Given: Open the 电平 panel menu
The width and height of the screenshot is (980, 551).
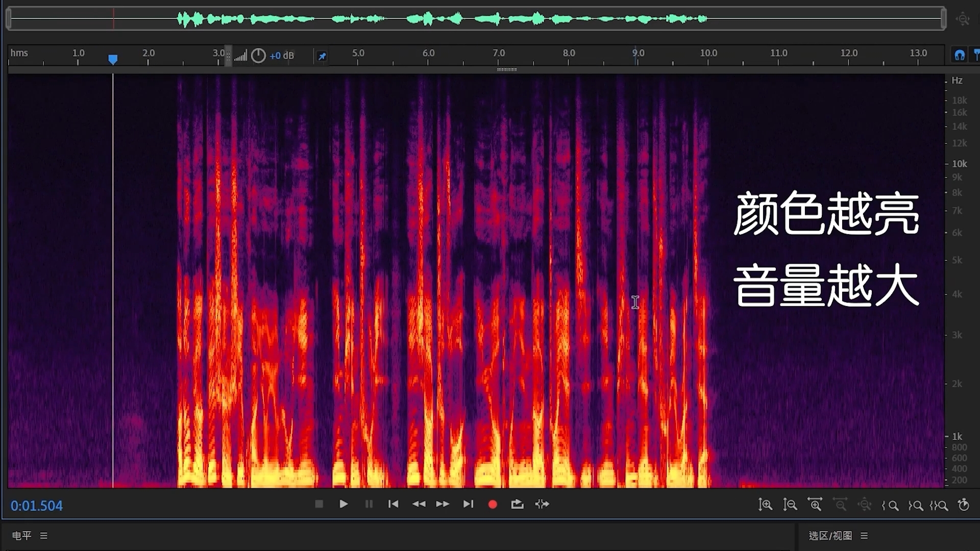Looking at the screenshot, I should (x=43, y=536).
